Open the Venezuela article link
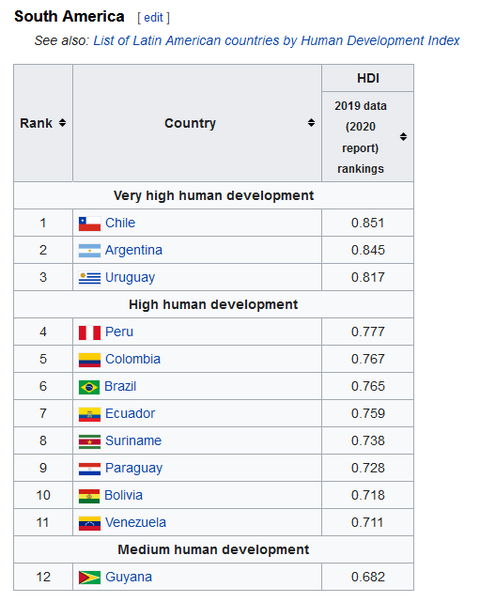Screen dimensions: 480x602 [x=136, y=523]
